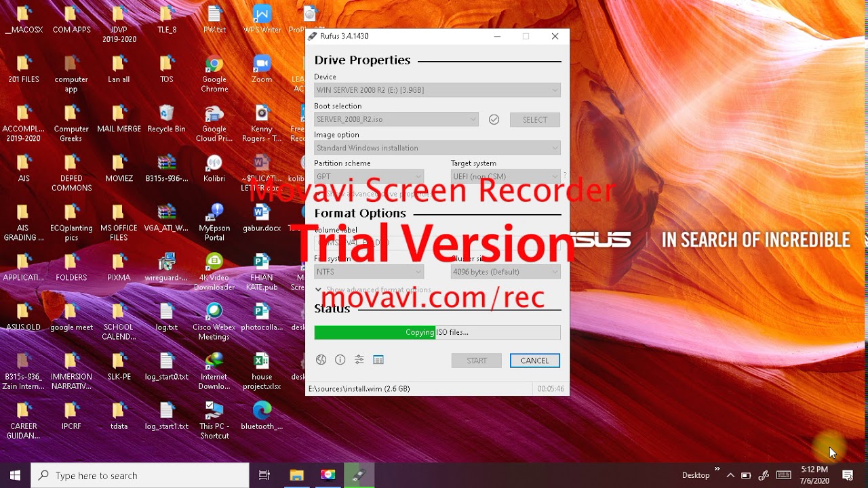
Task: Open the notification center icon
Action: (848, 475)
